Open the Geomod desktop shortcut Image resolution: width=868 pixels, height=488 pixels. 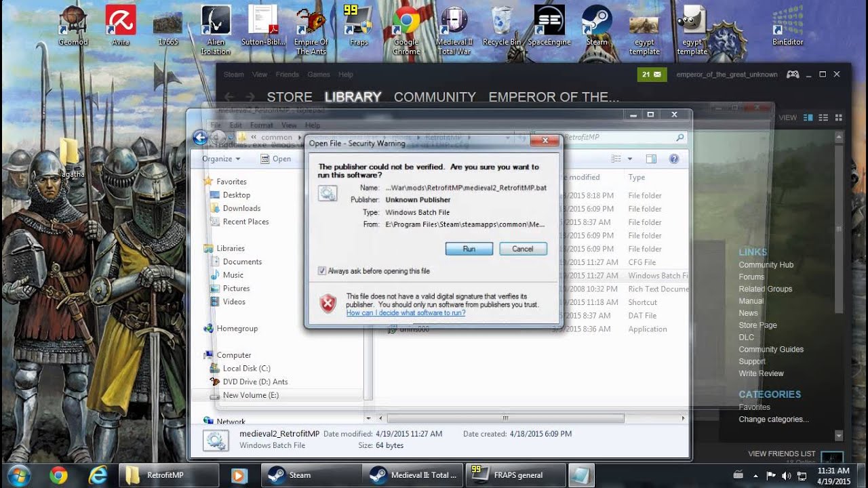pos(73,26)
